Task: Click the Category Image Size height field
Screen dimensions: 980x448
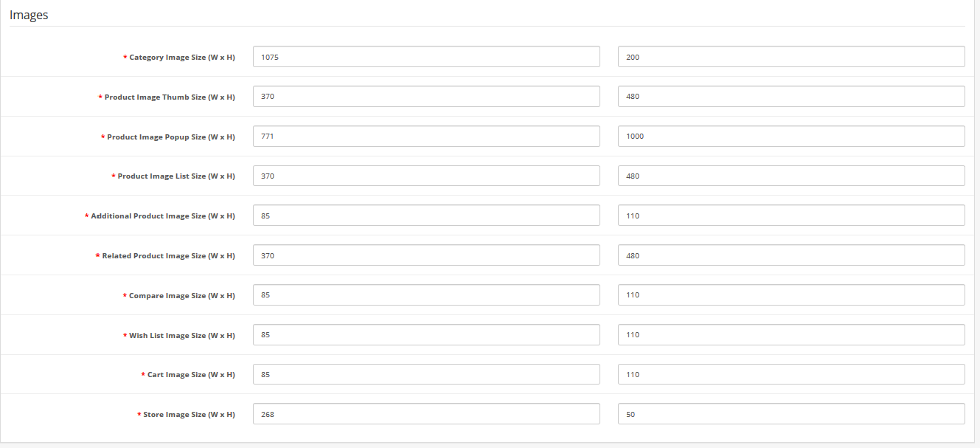Action: [x=791, y=57]
